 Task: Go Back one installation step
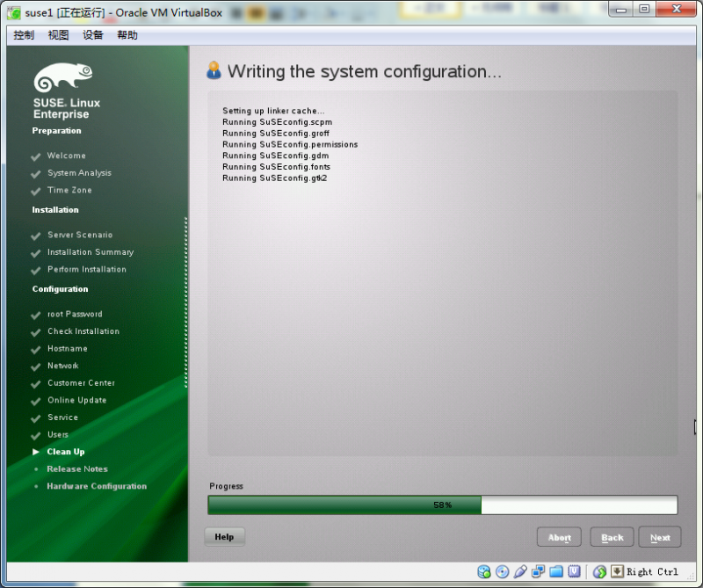tap(611, 536)
